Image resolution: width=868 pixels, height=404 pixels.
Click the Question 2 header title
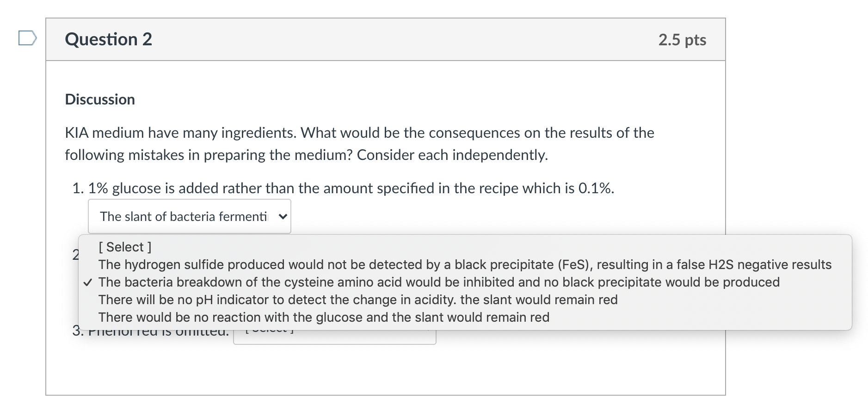point(108,39)
